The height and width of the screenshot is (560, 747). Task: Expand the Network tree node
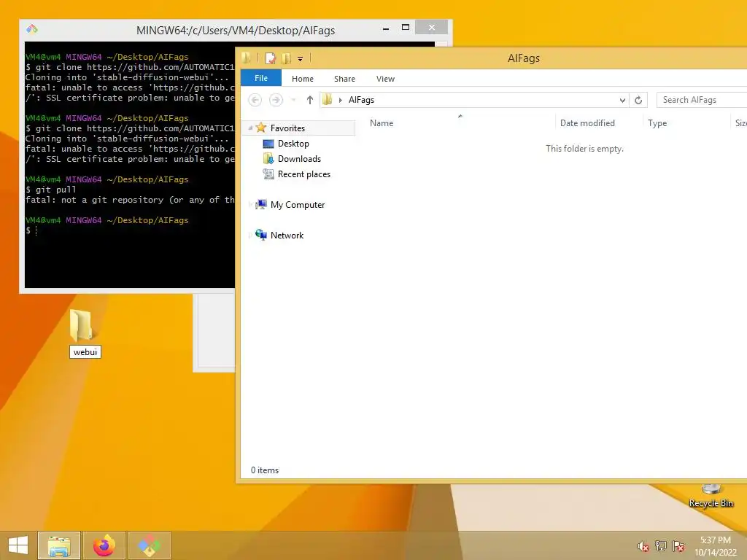point(250,236)
